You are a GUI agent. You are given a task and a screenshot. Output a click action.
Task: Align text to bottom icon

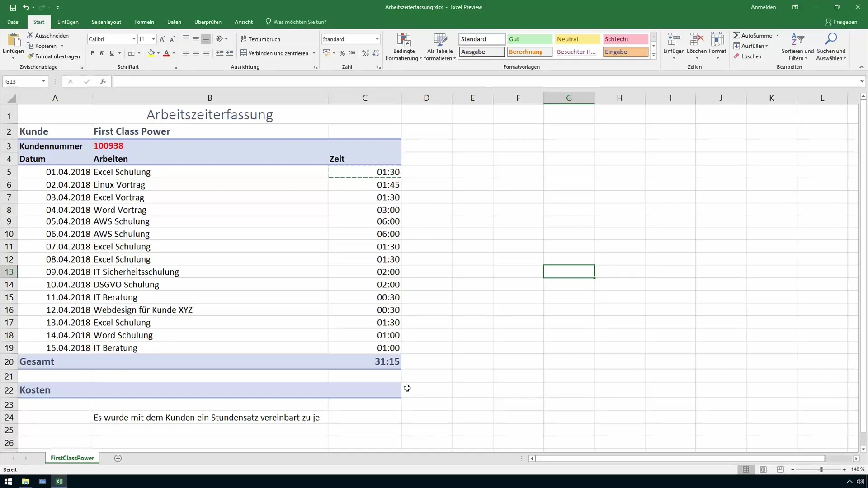(206, 39)
